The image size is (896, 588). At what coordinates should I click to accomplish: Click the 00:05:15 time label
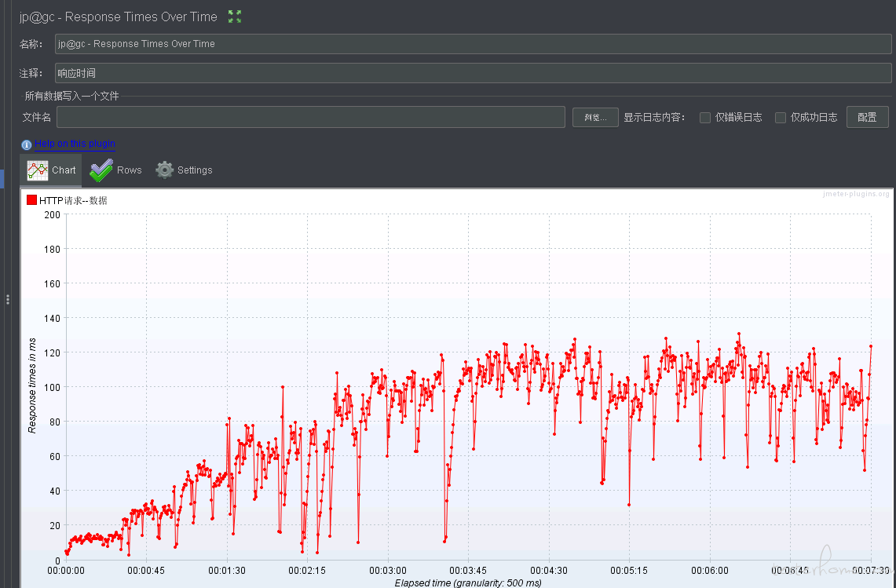pos(629,570)
